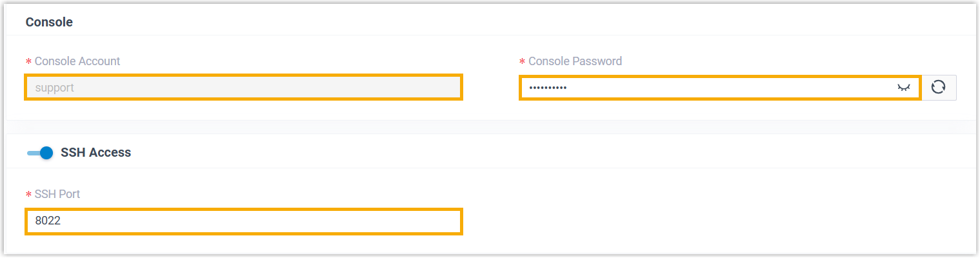Reveal the Console Password with eye icon
This screenshot has width=980, height=258.
pyautogui.click(x=903, y=88)
